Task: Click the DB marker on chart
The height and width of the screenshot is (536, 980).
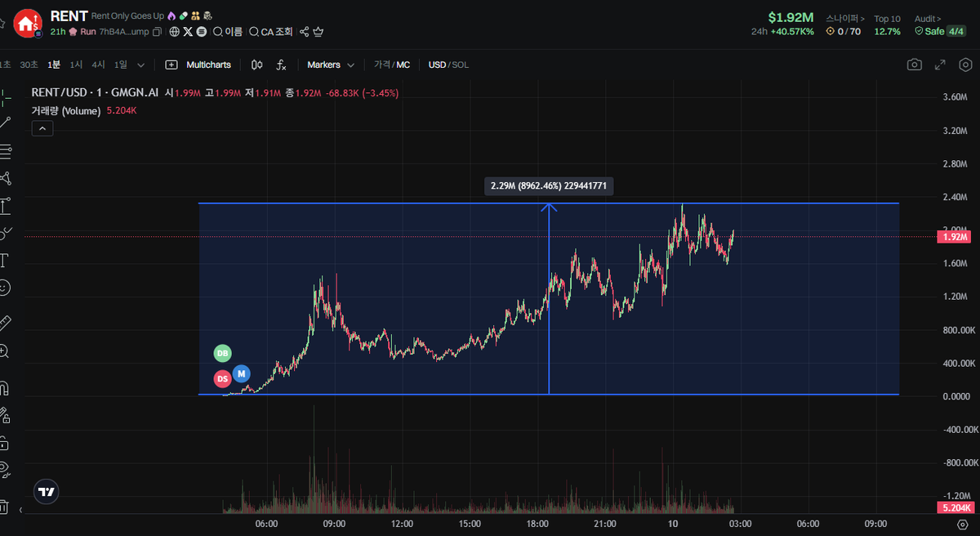Action: tap(222, 353)
